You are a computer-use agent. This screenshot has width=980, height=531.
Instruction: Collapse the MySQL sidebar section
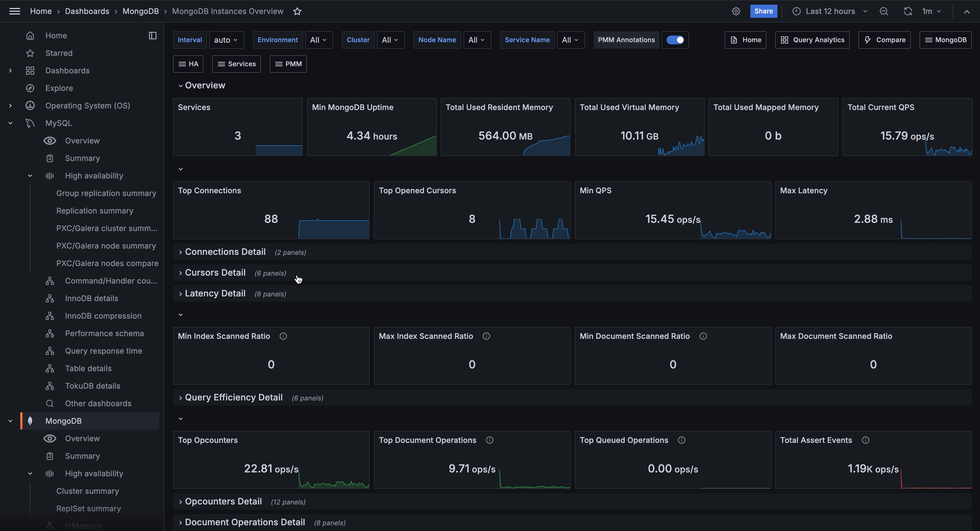click(x=10, y=123)
